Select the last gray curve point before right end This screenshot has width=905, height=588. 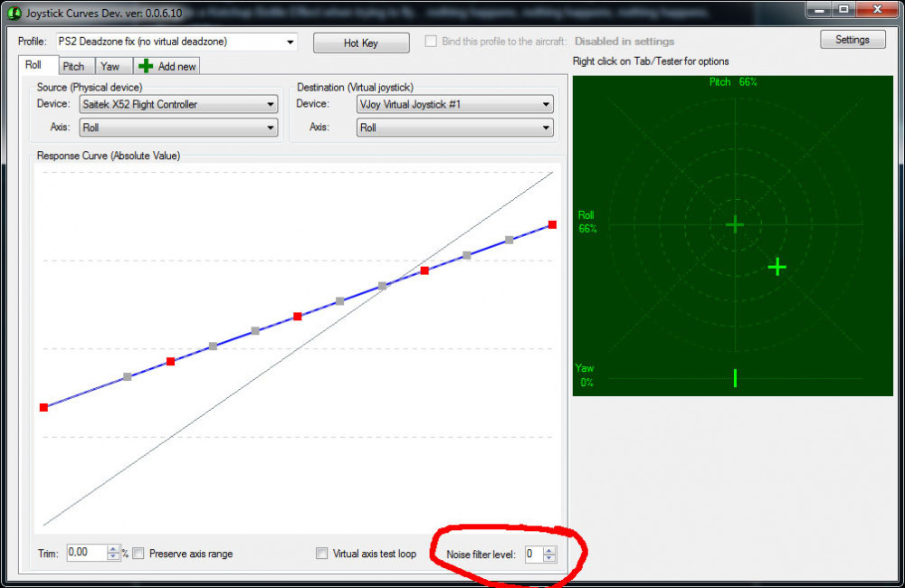pos(509,240)
